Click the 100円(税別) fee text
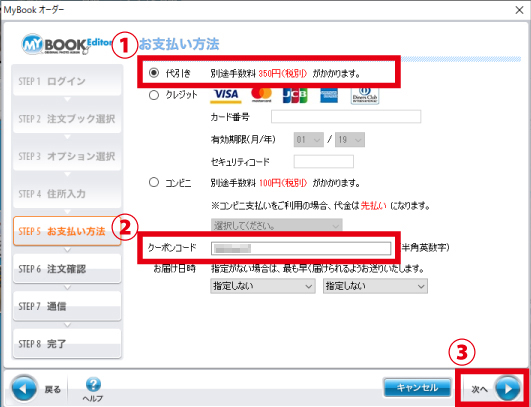The height and width of the screenshot is (407, 531). tap(283, 183)
